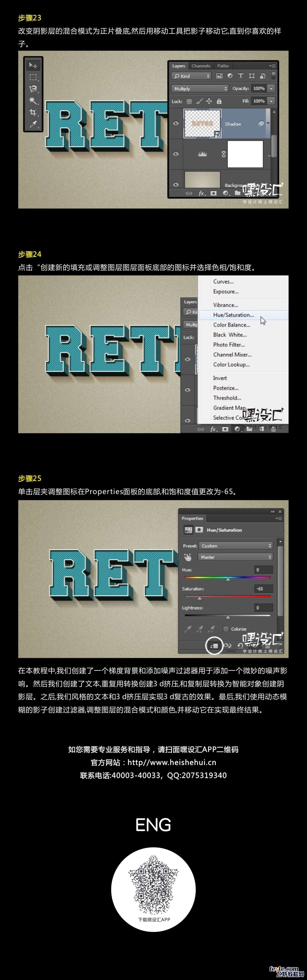307x980 pixels.
Task: Click the targeted adjustment hand tool
Action: (188, 557)
